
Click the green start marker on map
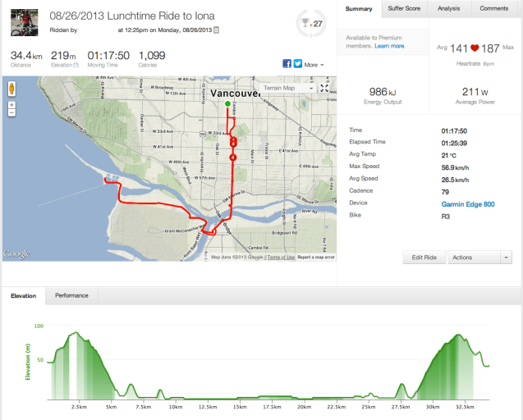coord(227,104)
